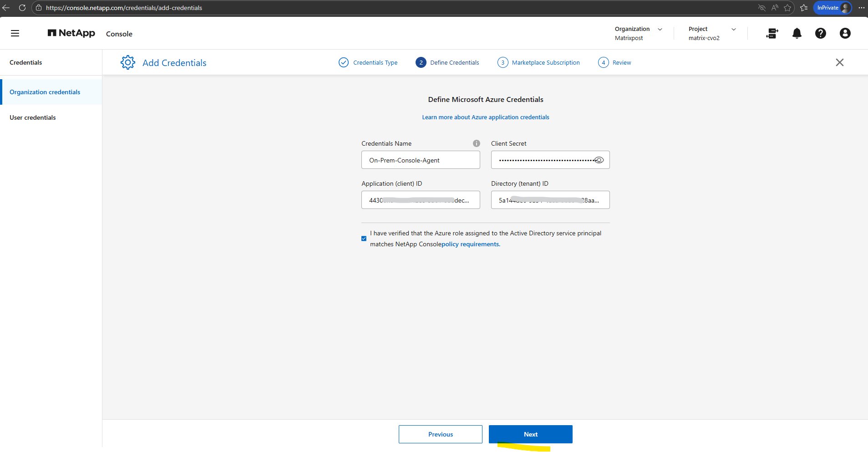Select User credentials in sidebar
This screenshot has height=452, width=868.
click(33, 117)
